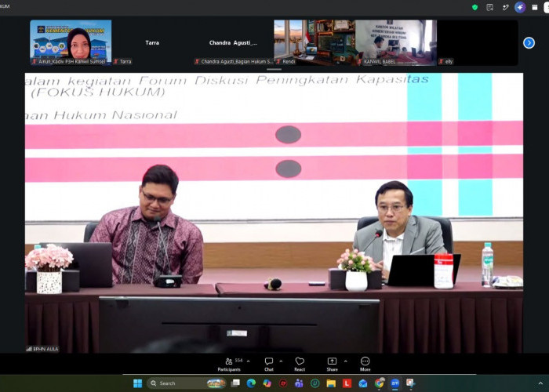This screenshot has height=392, width=549.
Task: Click the pen annotate icon in top bar
Action: tap(505, 7)
